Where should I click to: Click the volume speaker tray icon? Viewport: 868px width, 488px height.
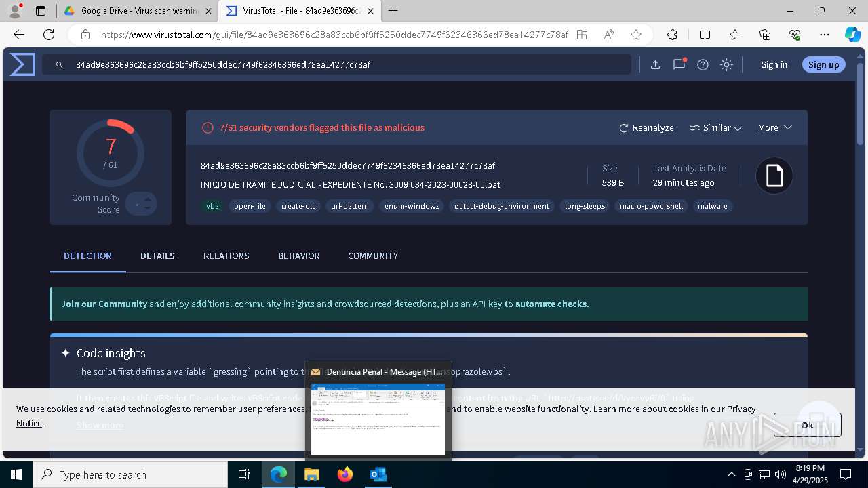pos(780,474)
